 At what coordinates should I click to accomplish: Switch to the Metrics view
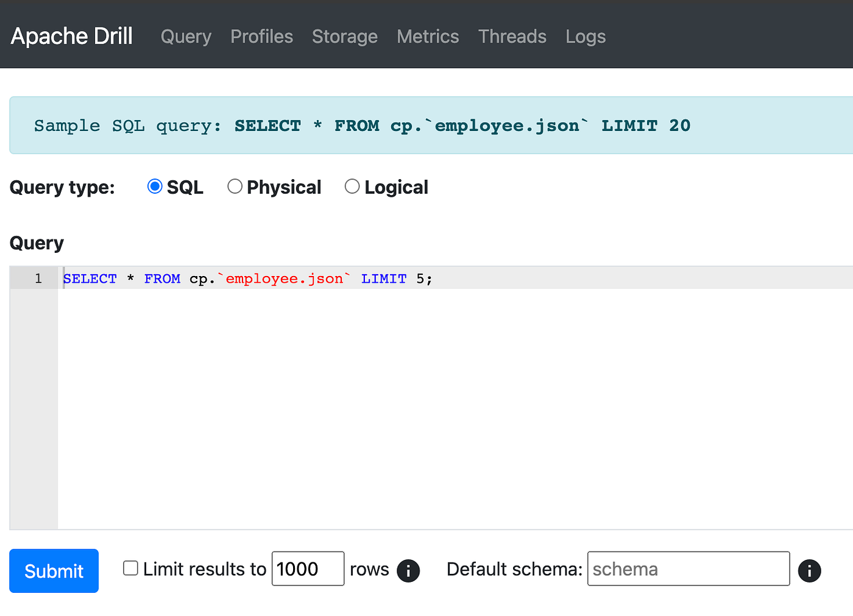(428, 37)
